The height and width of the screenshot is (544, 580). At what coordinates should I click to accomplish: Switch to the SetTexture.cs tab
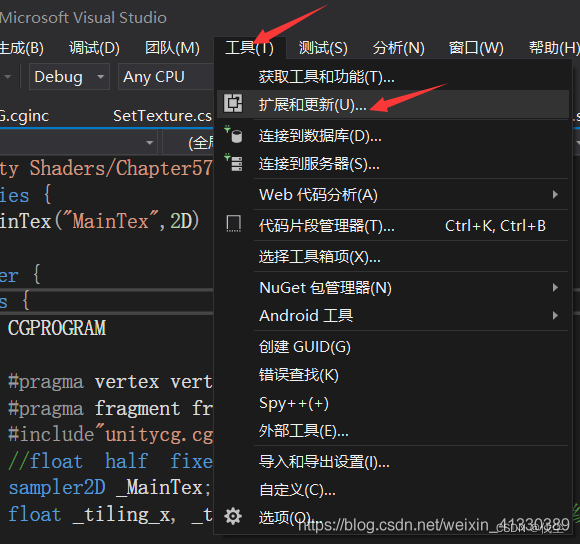162,116
